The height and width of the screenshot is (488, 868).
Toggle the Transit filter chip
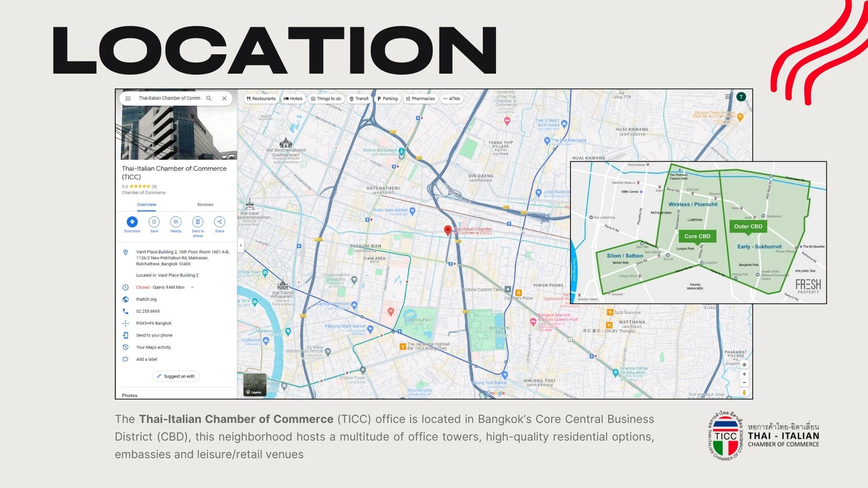359,99
